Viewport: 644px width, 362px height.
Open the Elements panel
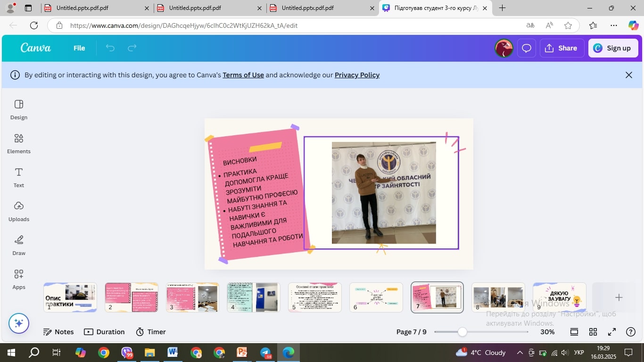(x=19, y=144)
